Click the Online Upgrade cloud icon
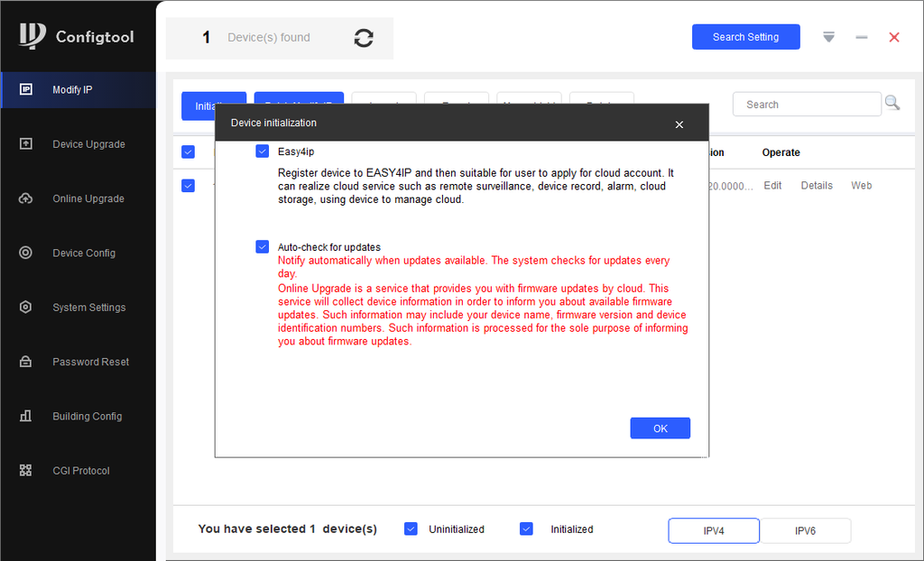Image resolution: width=924 pixels, height=561 pixels. point(26,198)
